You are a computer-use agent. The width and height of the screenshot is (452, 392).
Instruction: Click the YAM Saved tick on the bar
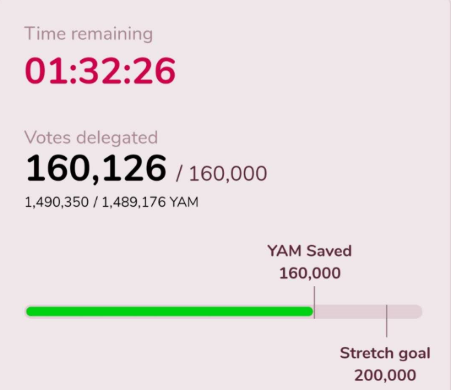click(x=314, y=302)
